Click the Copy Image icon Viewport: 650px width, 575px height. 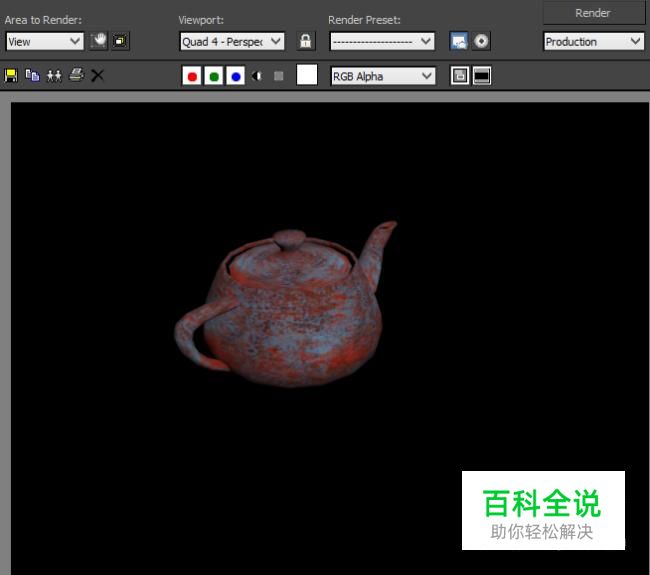[x=32, y=75]
